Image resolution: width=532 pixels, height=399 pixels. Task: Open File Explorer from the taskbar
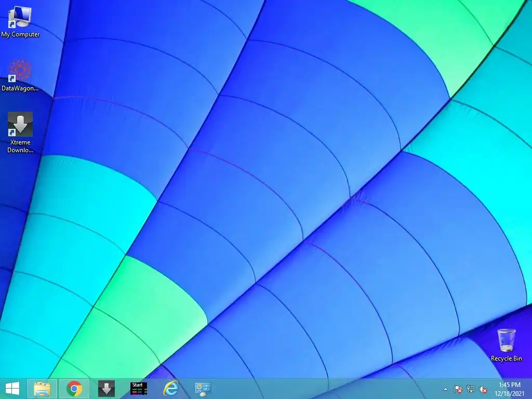pyautogui.click(x=42, y=389)
